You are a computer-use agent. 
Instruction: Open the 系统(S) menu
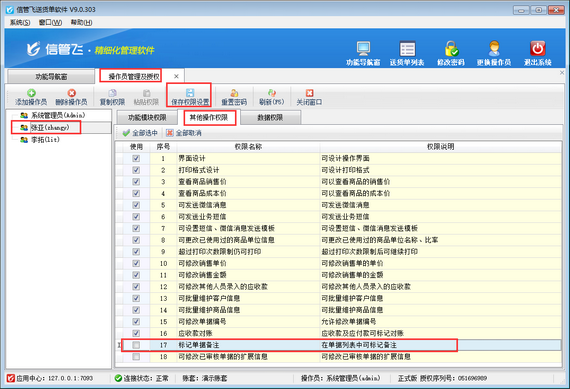tap(20, 23)
